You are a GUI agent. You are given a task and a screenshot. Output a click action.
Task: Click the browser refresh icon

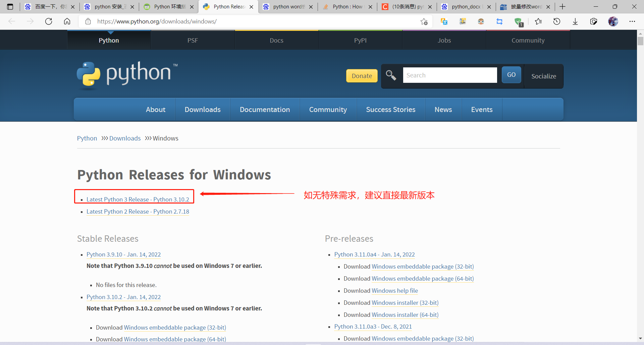click(x=49, y=21)
